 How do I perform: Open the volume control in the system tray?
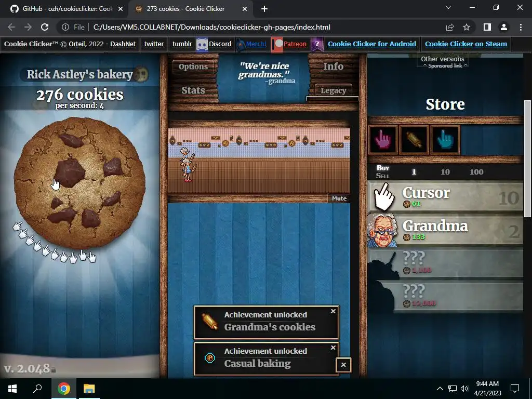tap(464, 389)
